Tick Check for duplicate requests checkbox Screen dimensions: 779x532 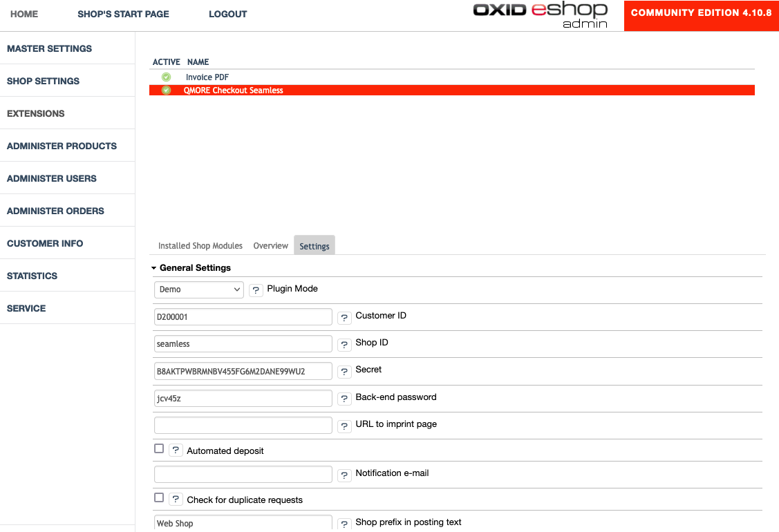pyautogui.click(x=159, y=497)
